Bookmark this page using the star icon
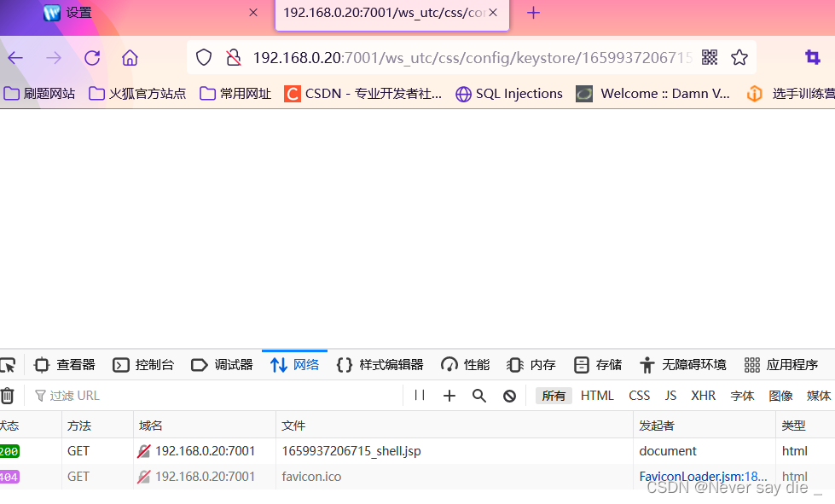The height and width of the screenshot is (504, 835). tap(739, 57)
